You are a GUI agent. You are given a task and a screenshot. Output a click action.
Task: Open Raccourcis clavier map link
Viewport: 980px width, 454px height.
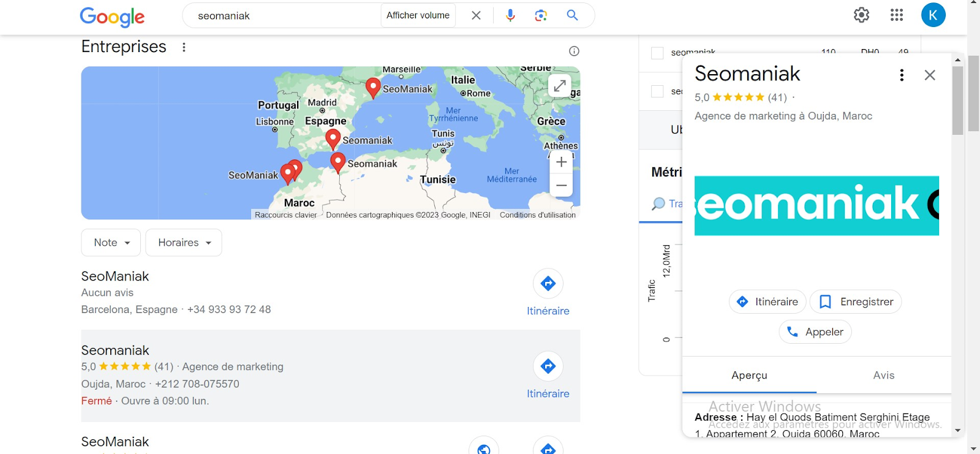click(x=286, y=215)
